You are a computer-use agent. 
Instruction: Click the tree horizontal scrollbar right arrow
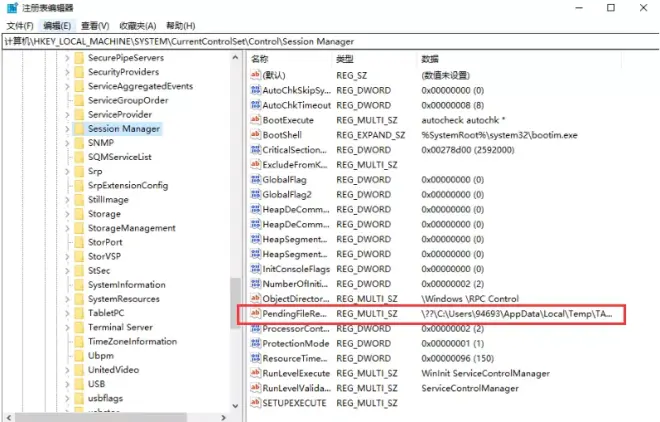click(x=224, y=417)
